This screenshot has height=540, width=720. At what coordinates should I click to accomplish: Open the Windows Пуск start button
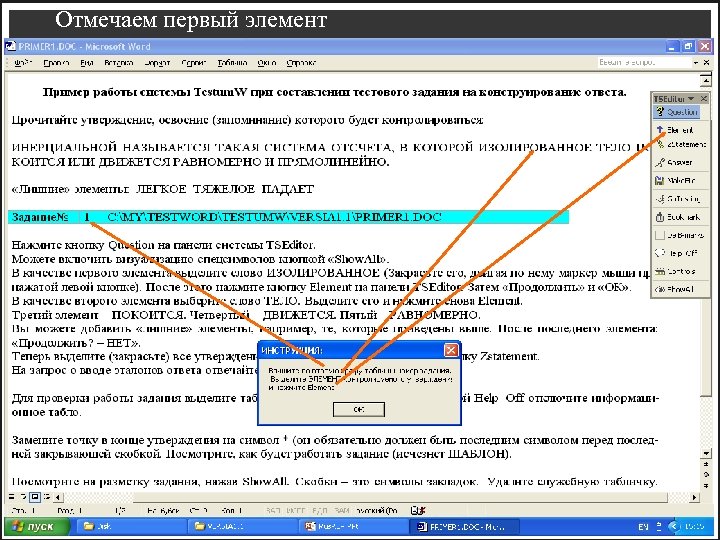coord(37,526)
